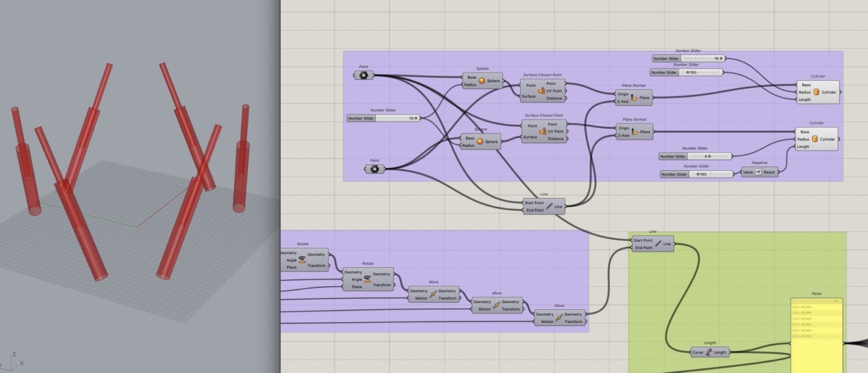Click the leftmost Rotate component icon
The width and height of the screenshot is (868, 373).
[302, 259]
